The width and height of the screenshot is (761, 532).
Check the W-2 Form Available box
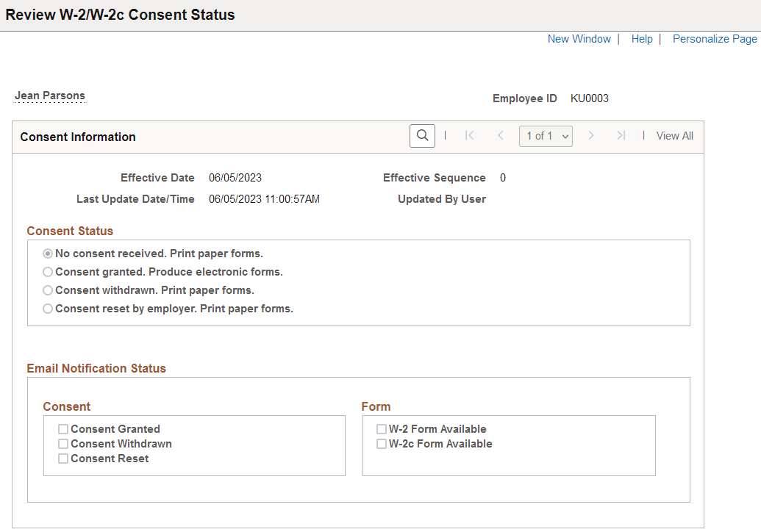(x=382, y=428)
